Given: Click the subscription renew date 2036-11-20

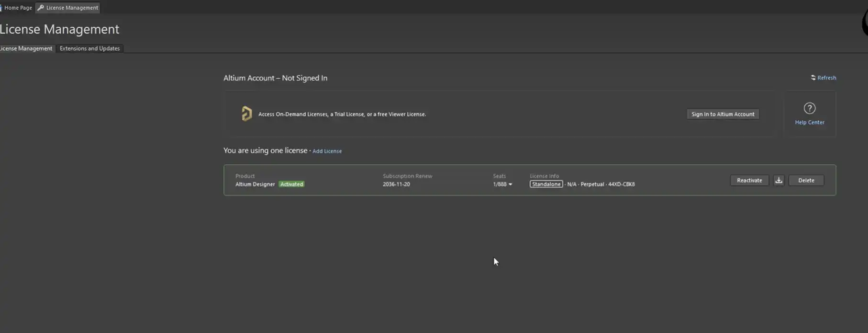Looking at the screenshot, I should [396, 184].
